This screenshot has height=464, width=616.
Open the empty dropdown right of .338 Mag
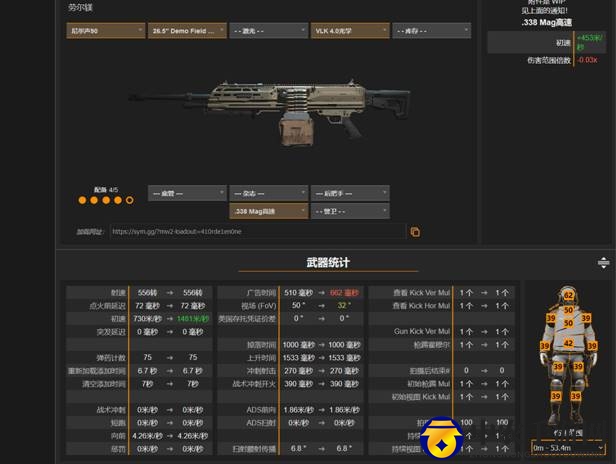[x=350, y=211]
